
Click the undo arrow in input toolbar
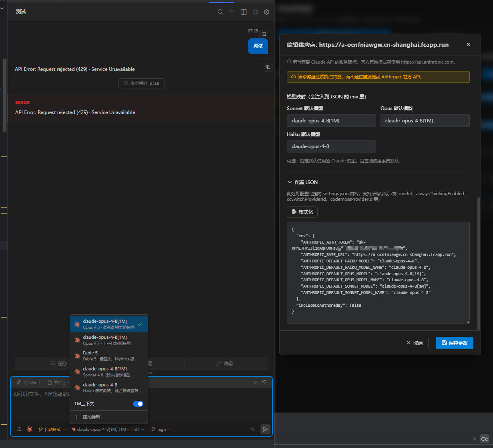coord(264,382)
